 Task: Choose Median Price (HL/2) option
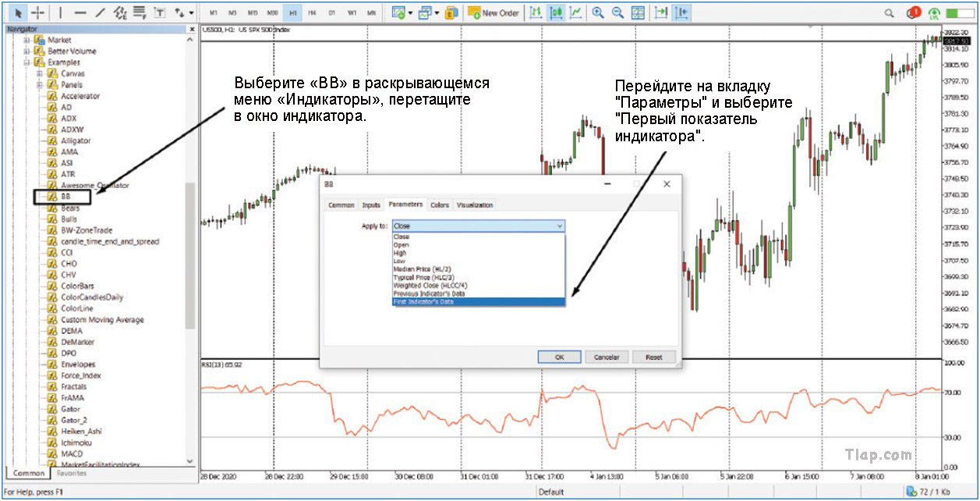click(478, 269)
